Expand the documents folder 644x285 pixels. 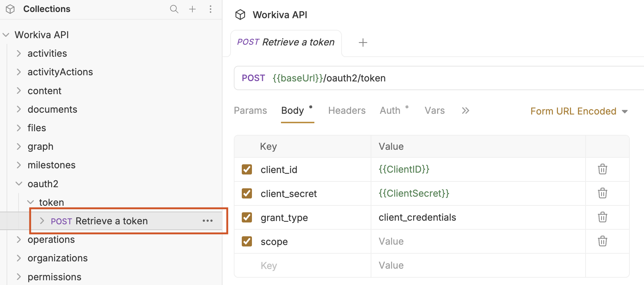[x=19, y=109]
